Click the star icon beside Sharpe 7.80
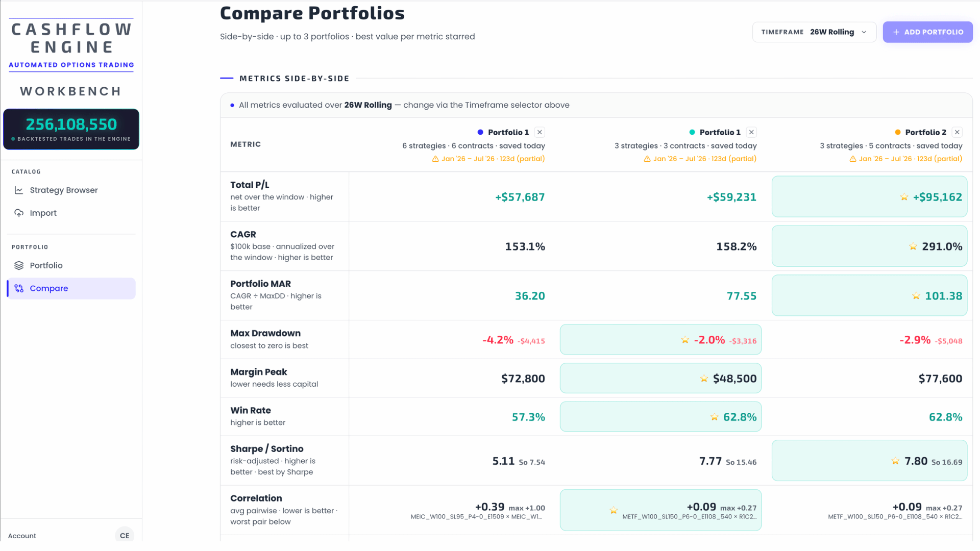The height and width of the screenshot is (551, 980). point(895,461)
